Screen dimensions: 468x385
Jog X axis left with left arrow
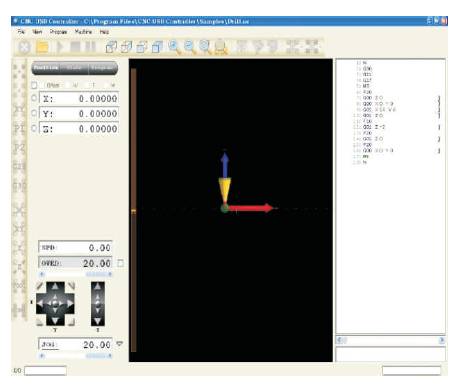(41, 303)
